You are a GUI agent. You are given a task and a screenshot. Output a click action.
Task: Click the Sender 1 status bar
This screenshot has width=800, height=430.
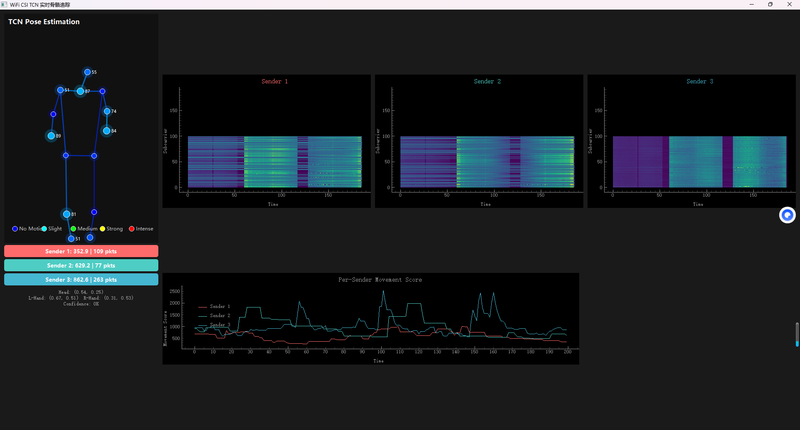click(81, 251)
